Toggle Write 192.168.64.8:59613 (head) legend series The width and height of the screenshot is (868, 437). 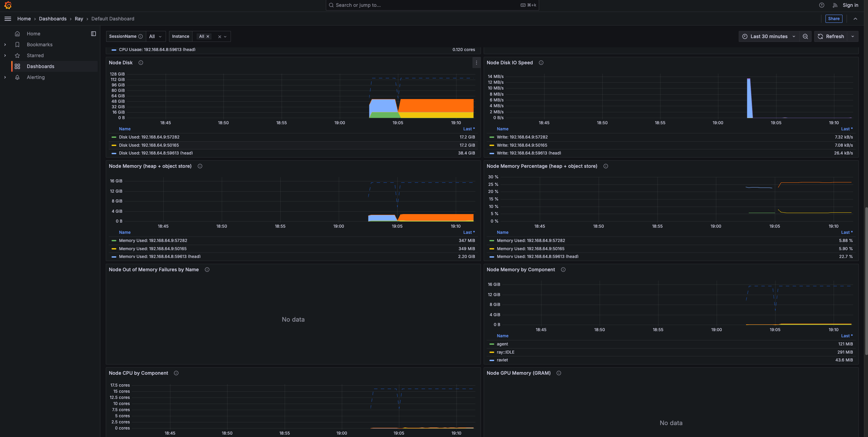tap(529, 153)
